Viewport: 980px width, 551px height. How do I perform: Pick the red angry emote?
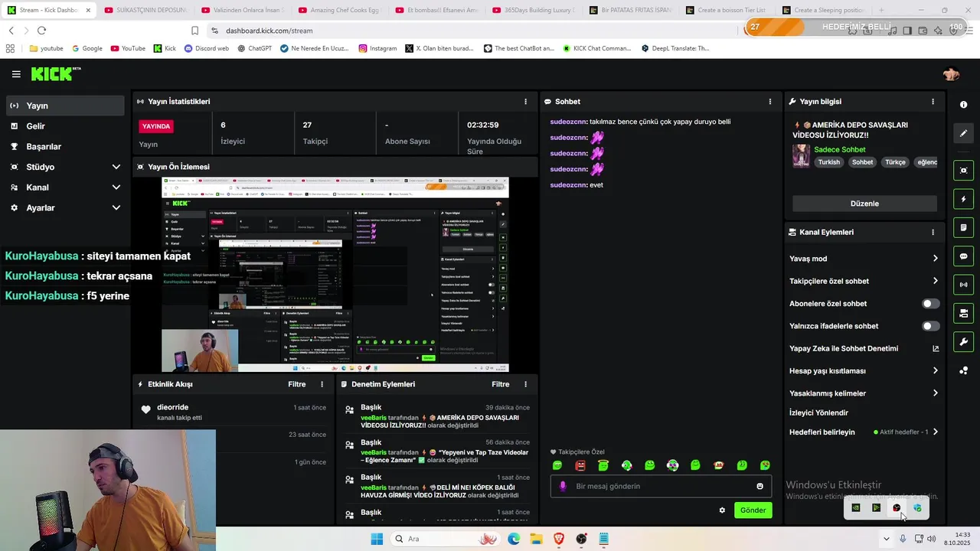(580, 465)
